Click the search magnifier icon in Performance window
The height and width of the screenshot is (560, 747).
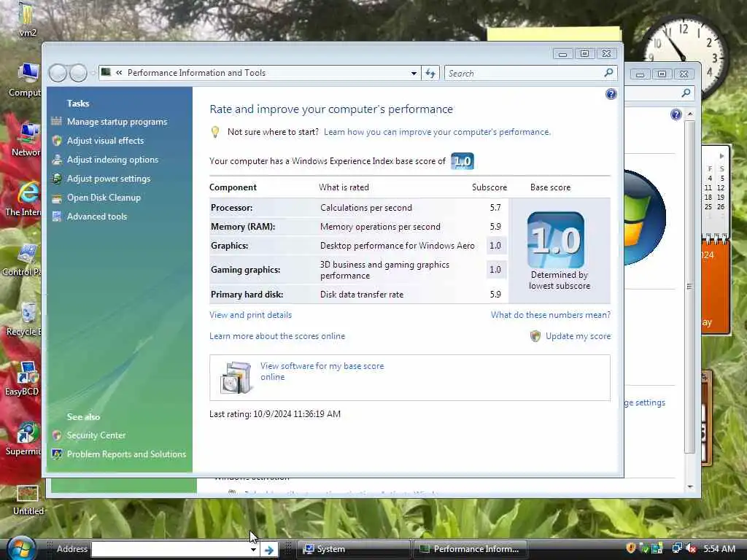608,73
